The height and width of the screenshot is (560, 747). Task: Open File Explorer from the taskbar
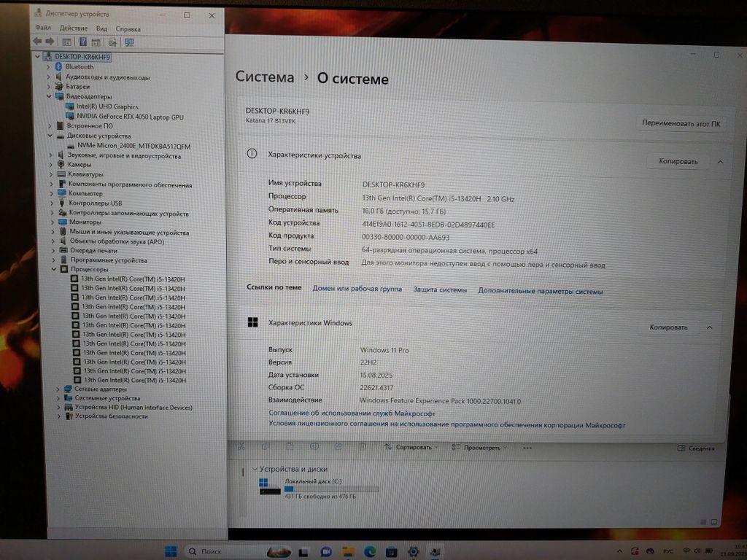348,551
